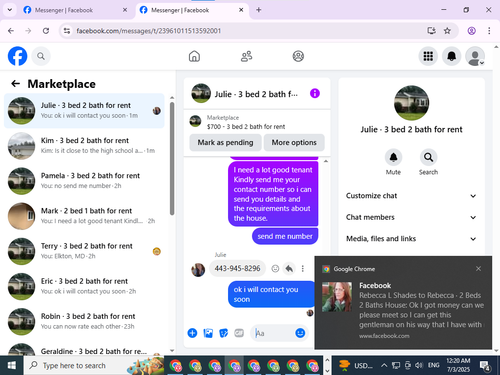
Task: Expand the Chat members section
Action: 411,217
